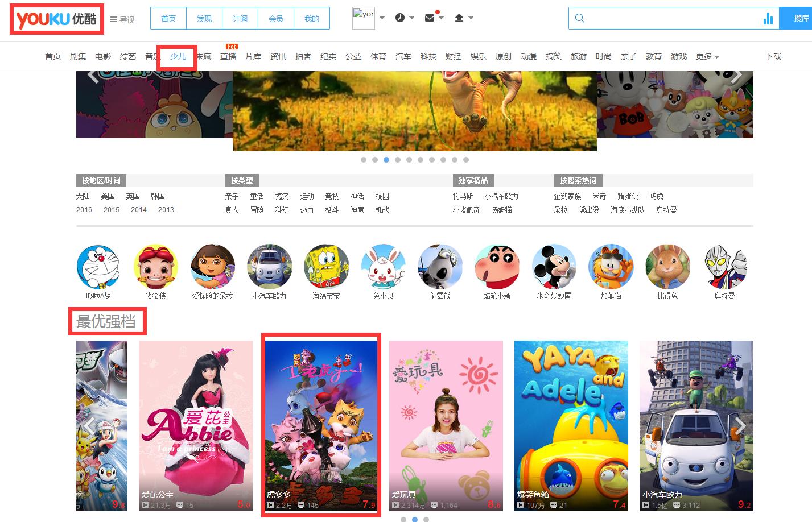Select the 米奇妙妙屋 character icon
Image resolution: width=812 pixels, height=522 pixels.
[554, 267]
